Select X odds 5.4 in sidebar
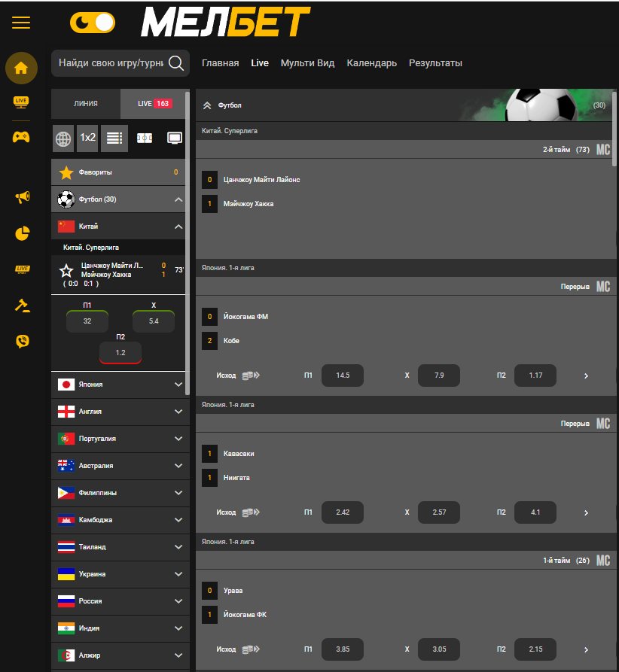Screen dimensions: 619x672 [x=154, y=321]
